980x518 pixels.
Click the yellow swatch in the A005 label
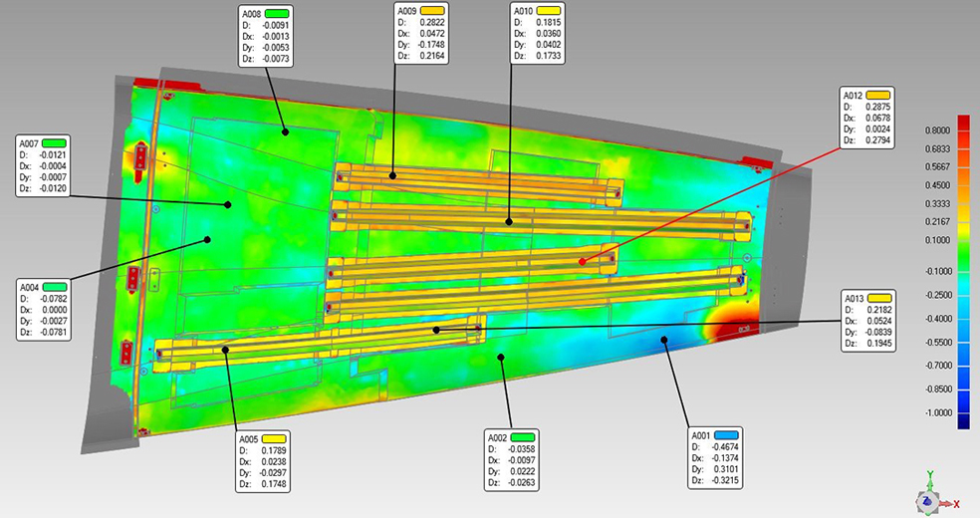tap(274, 439)
